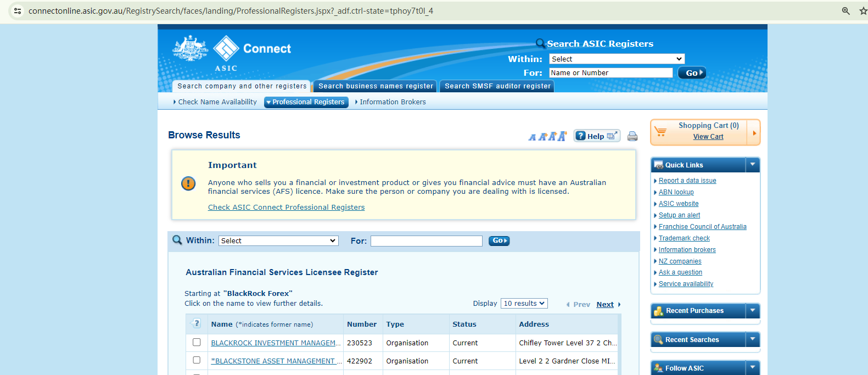Click the browser zoom magnifier icon
868x375 pixels.
tap(845, 11)
